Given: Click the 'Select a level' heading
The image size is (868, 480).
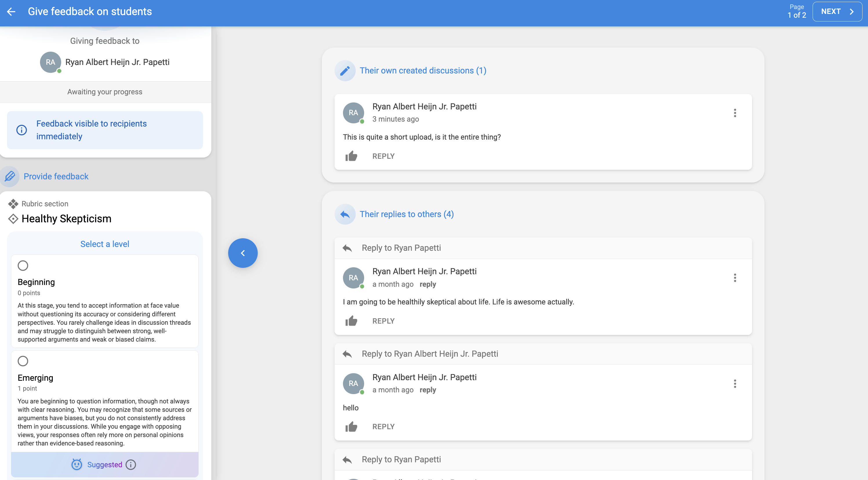Looking at the screenshot, I should pos(105,244).
